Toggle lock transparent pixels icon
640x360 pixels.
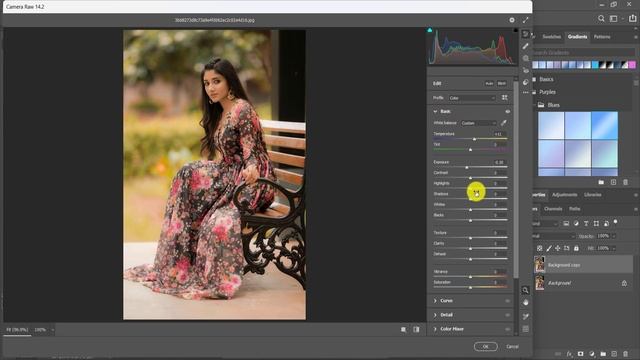click(540, 248)
